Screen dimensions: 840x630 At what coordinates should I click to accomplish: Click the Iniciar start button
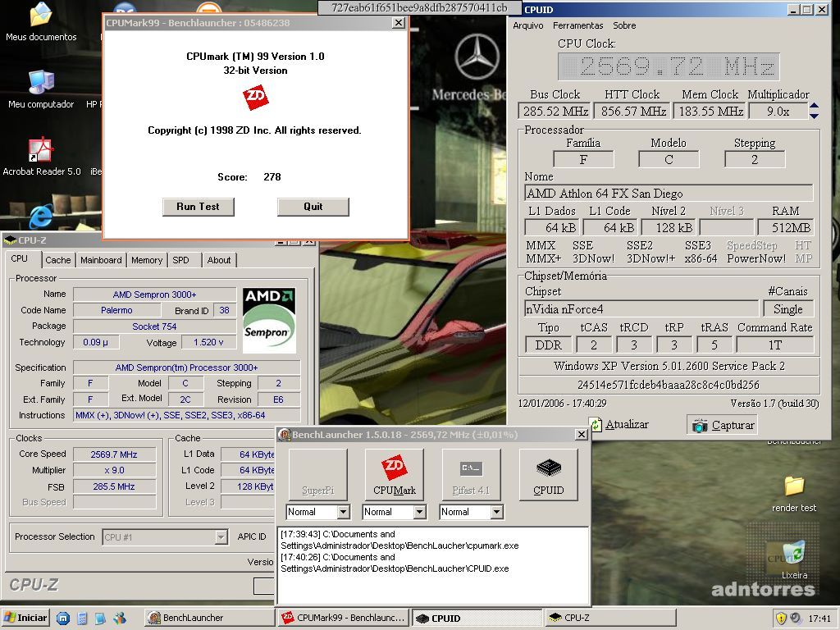coord(25,618)
